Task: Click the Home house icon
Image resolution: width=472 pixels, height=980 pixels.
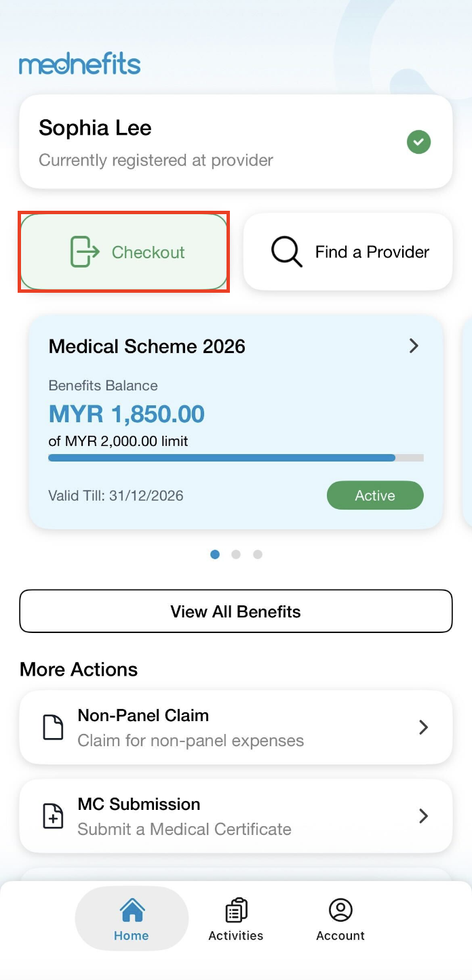Action: [x=132, y=910]
